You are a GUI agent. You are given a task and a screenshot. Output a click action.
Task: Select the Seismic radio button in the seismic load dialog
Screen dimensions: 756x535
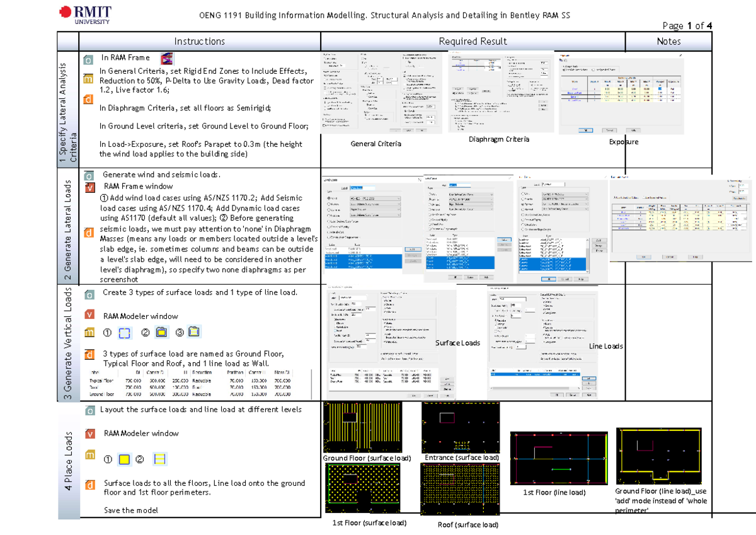430,199
